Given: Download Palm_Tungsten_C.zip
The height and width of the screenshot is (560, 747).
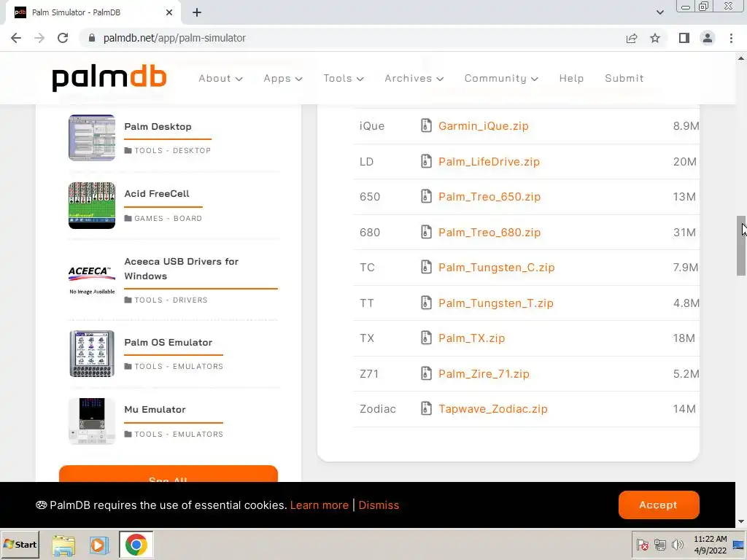Looking at the screenshot, I should [496, 267].
